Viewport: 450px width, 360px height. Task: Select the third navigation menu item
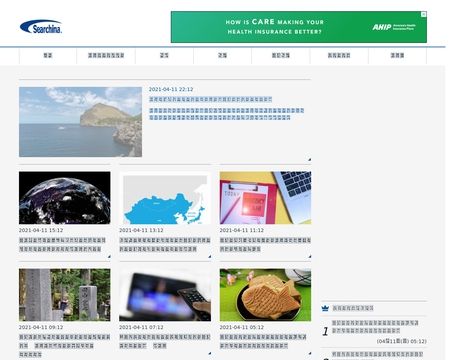click(164, 55)
